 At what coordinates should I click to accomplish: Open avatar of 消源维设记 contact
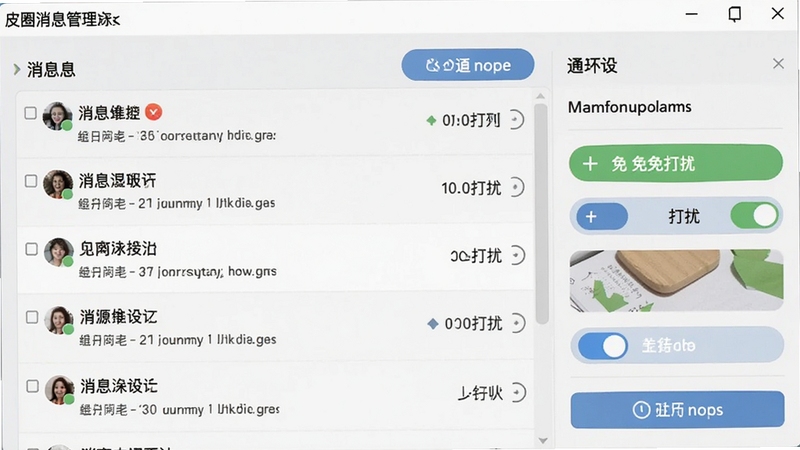pyautogui.click(x=59, y=320)
